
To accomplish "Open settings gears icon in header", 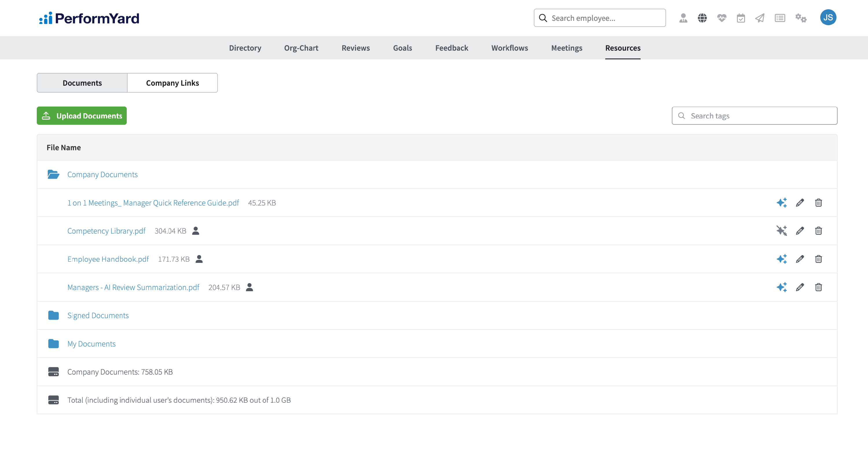I will [x=801, y=18].
